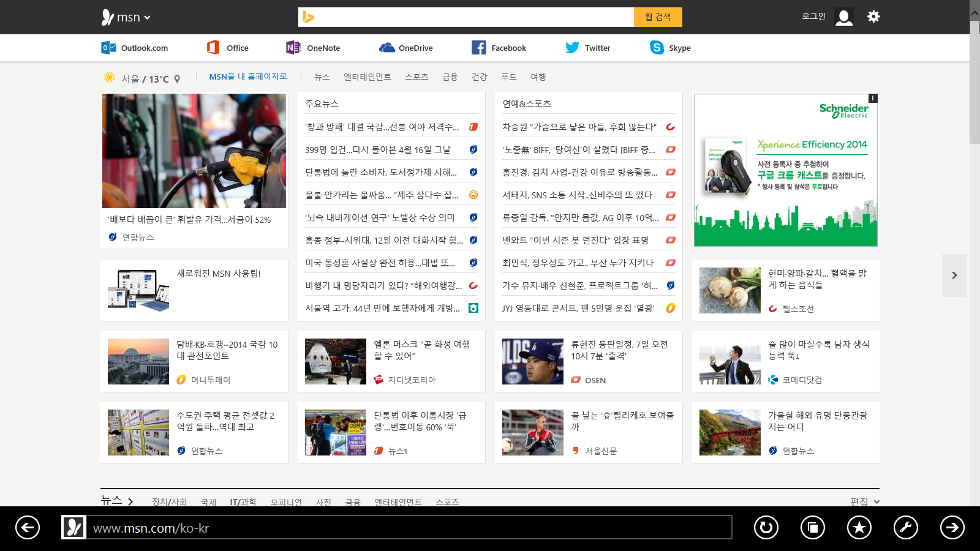Open '새로워진 MSN 사용팁!' article
This screenshot has height=551, width=980.
219,273
